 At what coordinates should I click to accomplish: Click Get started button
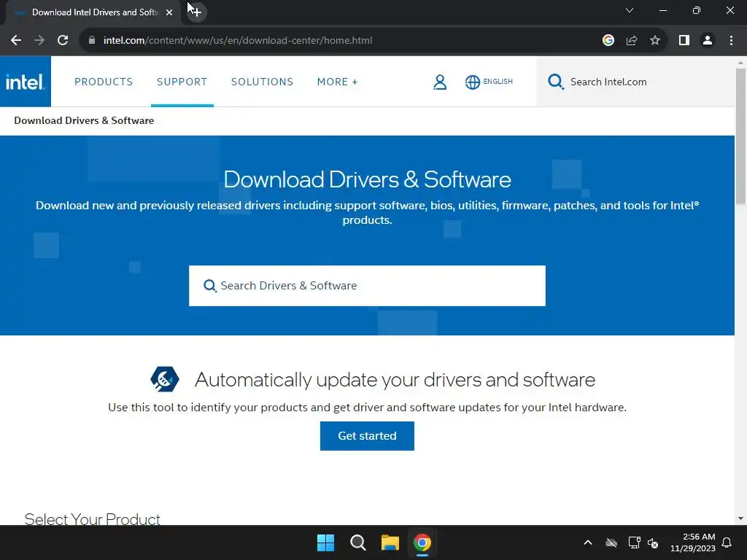click(367, 436)
